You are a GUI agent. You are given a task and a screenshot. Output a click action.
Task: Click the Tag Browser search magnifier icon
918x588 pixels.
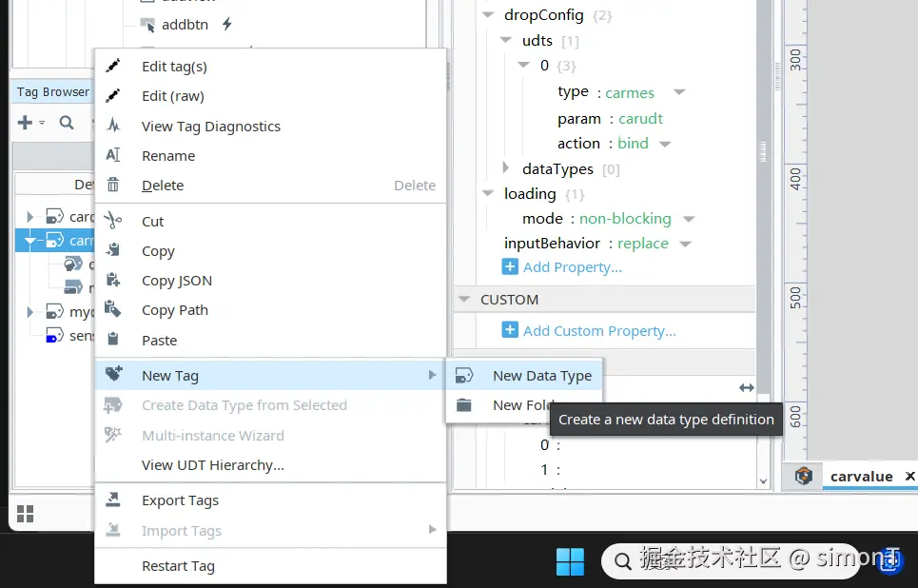coord(67,122)
